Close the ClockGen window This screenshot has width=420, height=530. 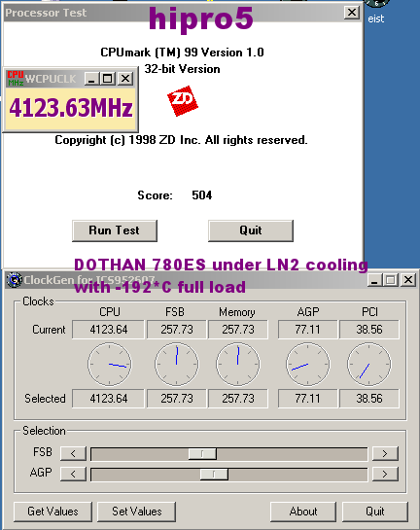(408, 280)
